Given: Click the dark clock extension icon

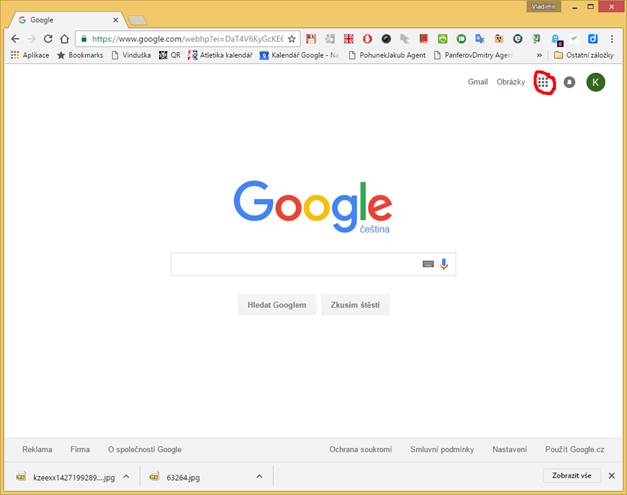Looking at the screenshot, I should point(517,39).
